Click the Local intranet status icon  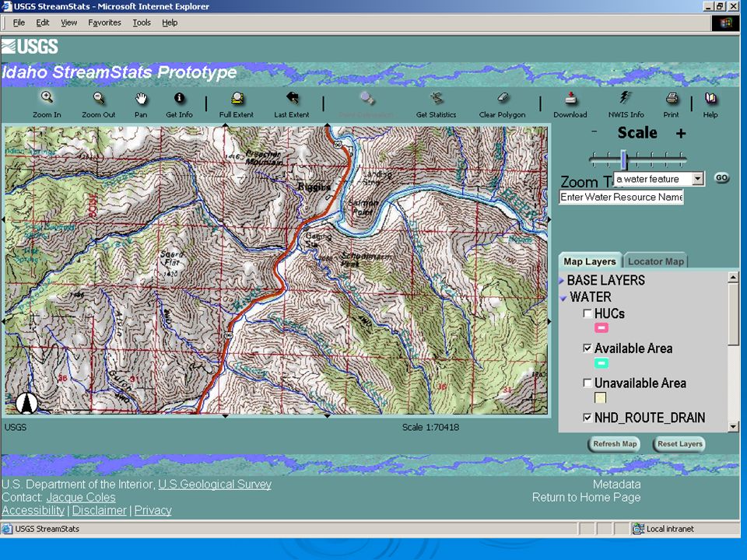coord(638,529)
